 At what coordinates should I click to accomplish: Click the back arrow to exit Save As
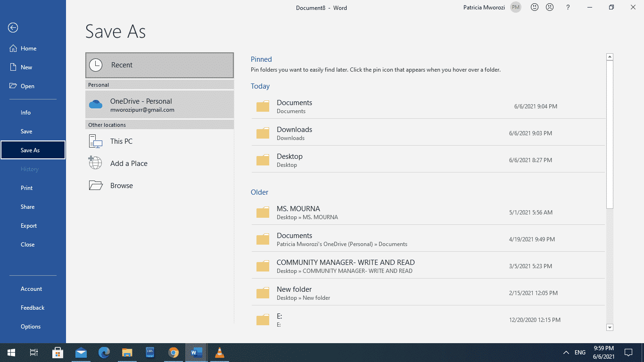tap(12, 28)
